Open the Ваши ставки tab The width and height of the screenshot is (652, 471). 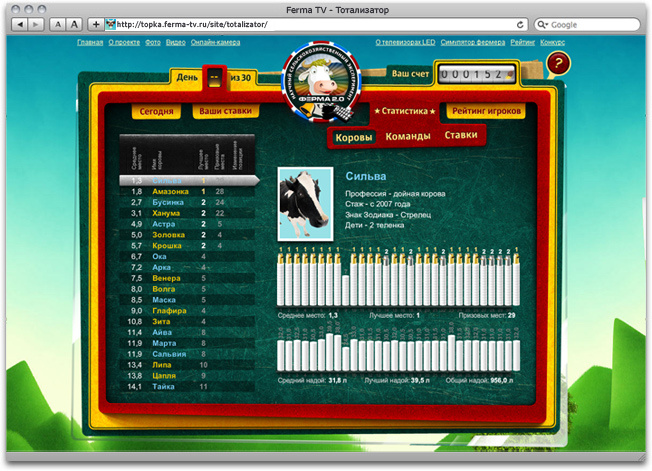(x=223, y=111)
